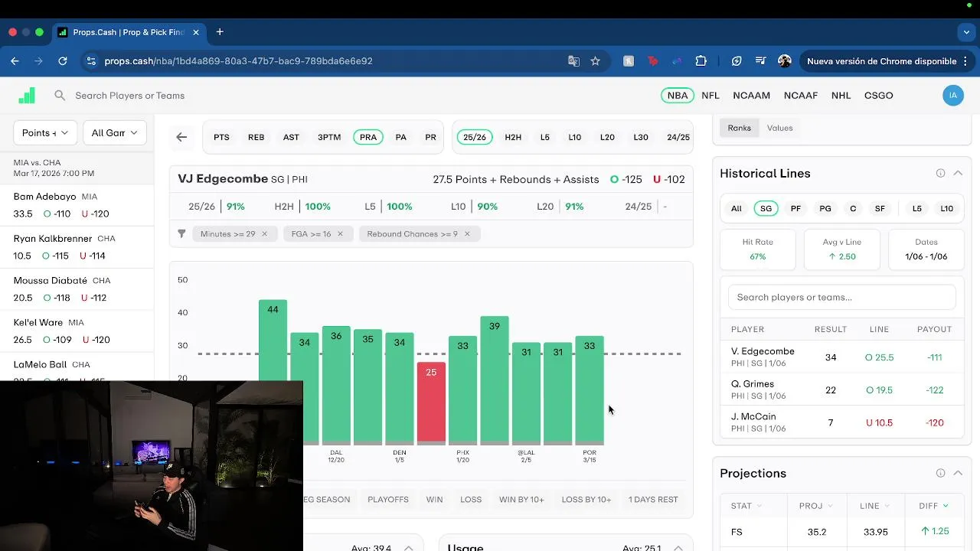
Task: Remove the Rebound Chances >= 9 filter
Action: [x=467, y=233]
